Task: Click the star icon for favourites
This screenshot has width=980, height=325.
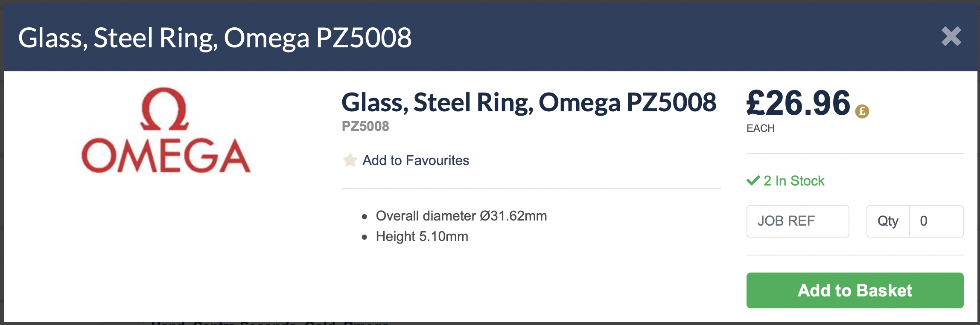Action: pyautogui.click(x=350, y=160)
